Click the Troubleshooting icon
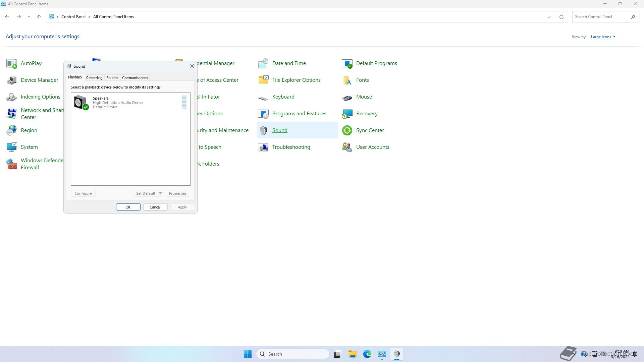 (x=263, y=147)
